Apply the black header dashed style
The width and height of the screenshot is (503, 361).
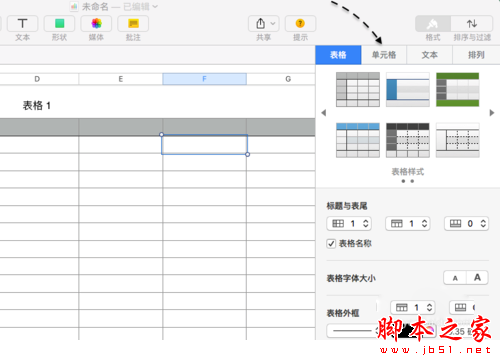[x=408, y=140]
